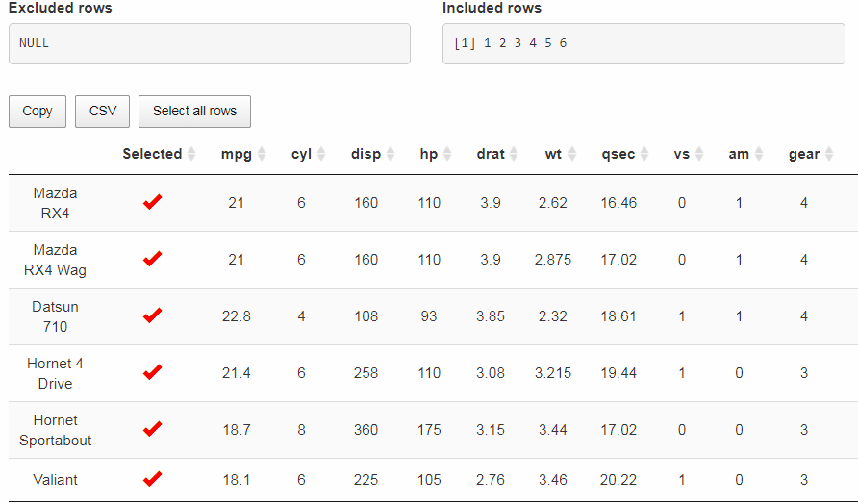
Task: Sort table by gear column arrows
Action: (x=829, y=154)
